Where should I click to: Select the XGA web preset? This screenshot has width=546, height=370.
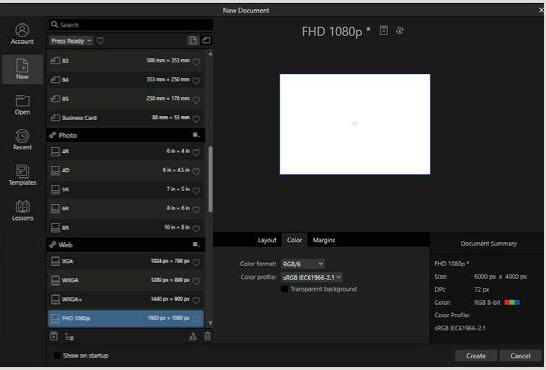[126, 261]
